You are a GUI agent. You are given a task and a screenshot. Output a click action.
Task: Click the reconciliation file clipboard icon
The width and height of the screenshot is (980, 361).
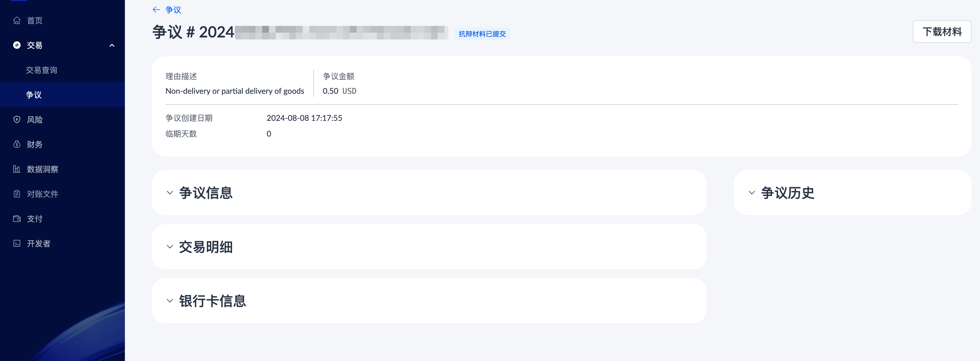[17, 194]
